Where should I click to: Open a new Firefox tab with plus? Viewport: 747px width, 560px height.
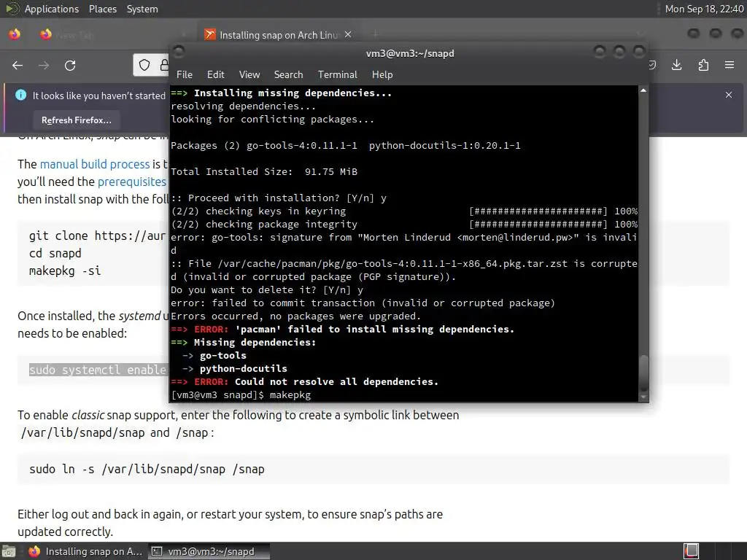[x=376, y=34]
